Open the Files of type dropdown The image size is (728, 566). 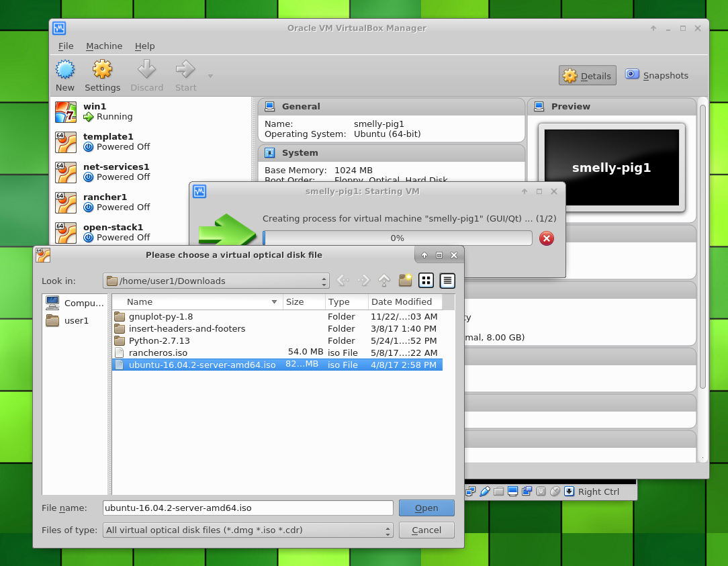[248, 530]
